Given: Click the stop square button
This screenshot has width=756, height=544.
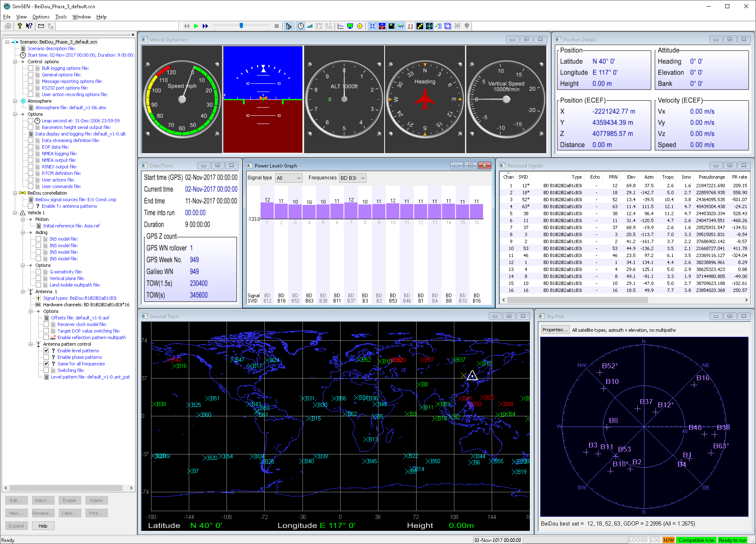Looking at the screenshot, I should [277, 26].
